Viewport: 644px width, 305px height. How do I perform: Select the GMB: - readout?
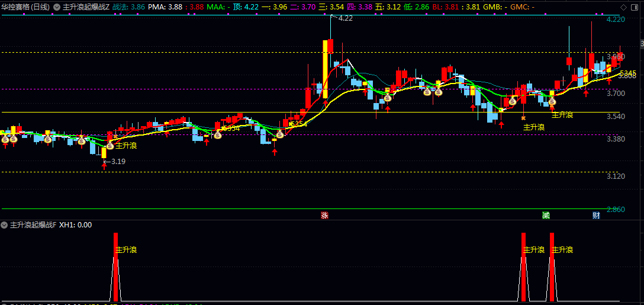click(x=495, y=7)
